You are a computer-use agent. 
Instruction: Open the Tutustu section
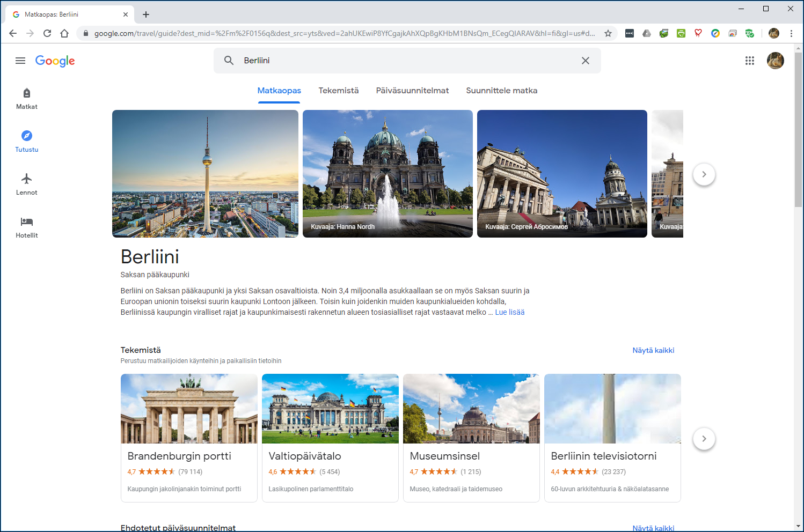pyautogui.click(x=26, y=141)
